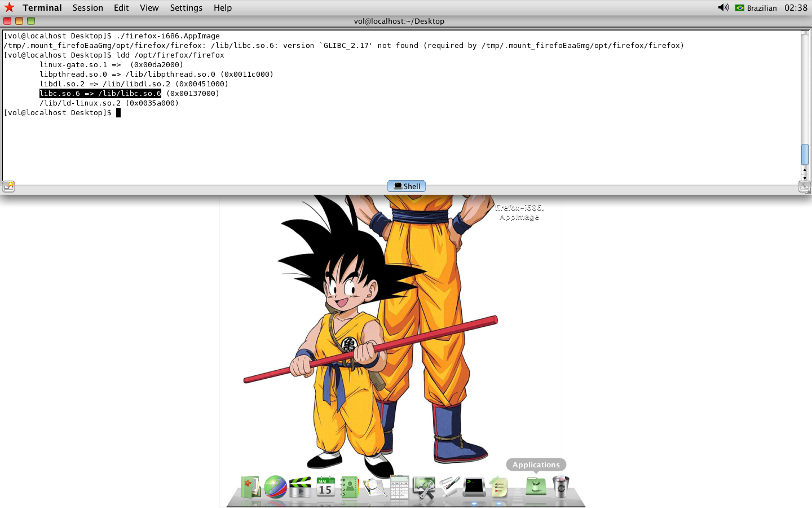Open the text editor pen icon
This screenshot has height=508, width=812.
449,487
